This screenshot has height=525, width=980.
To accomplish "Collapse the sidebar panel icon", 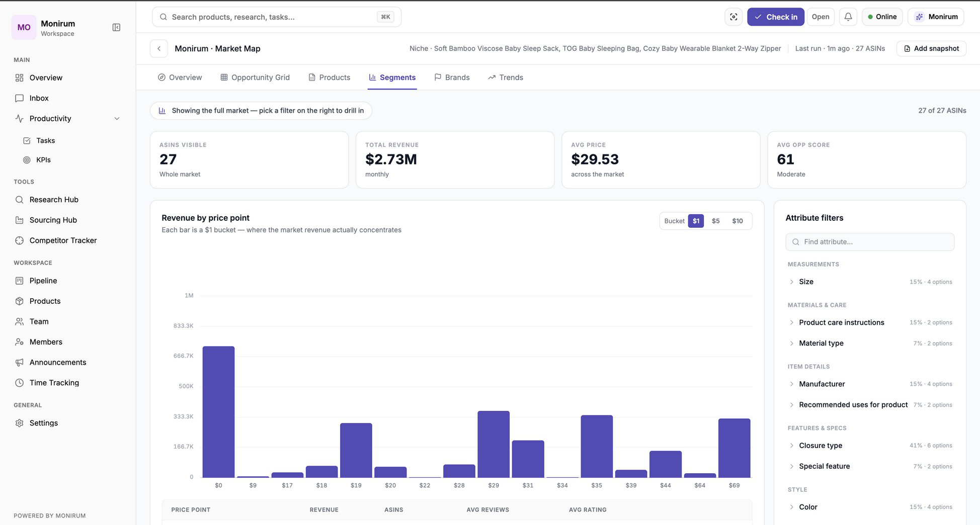I will click(x=116, y=27).
